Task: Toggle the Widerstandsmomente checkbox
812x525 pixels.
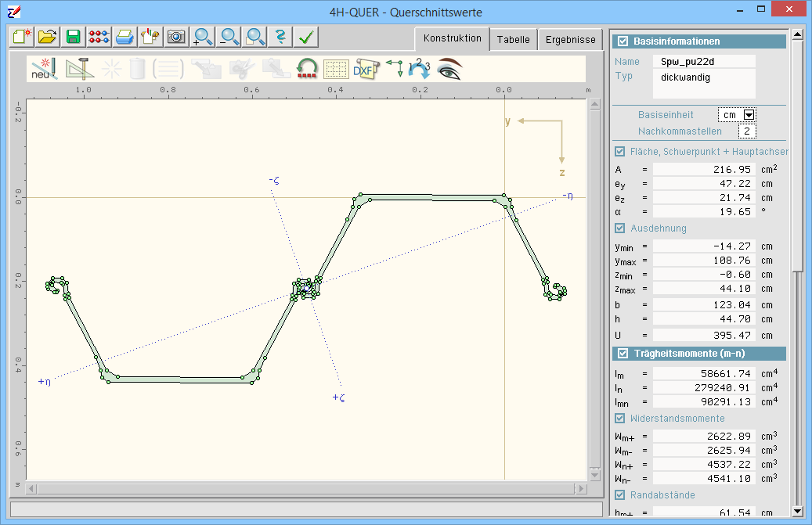Action: click(x=620, y=419)
